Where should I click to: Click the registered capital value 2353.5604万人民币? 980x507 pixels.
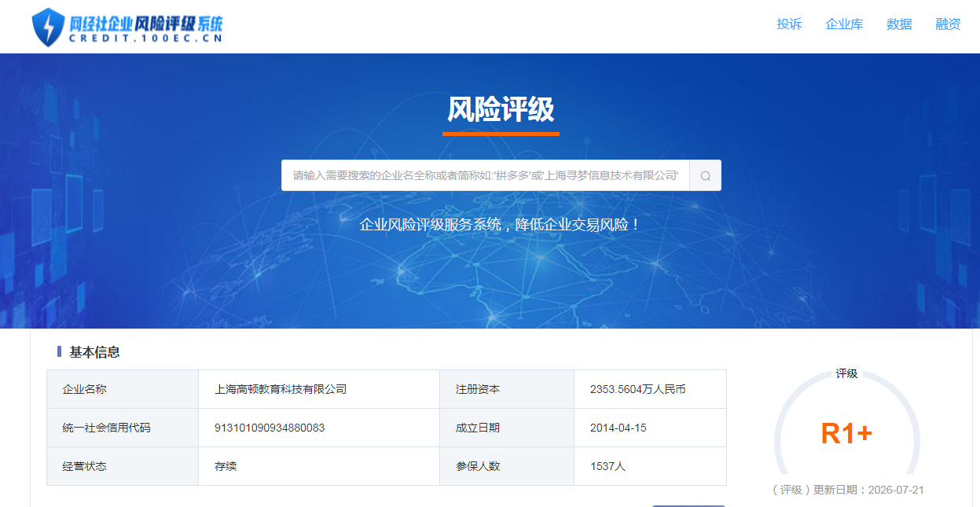tap(637, 389)
